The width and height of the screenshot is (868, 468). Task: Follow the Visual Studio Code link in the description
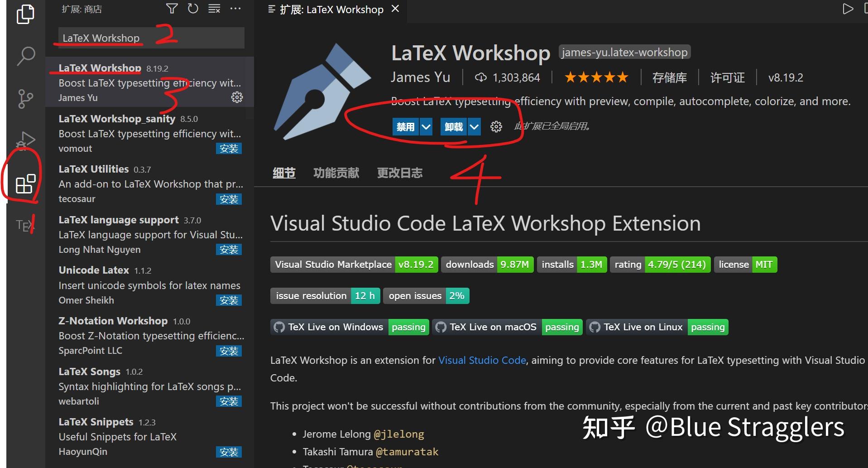coord(482,360)
